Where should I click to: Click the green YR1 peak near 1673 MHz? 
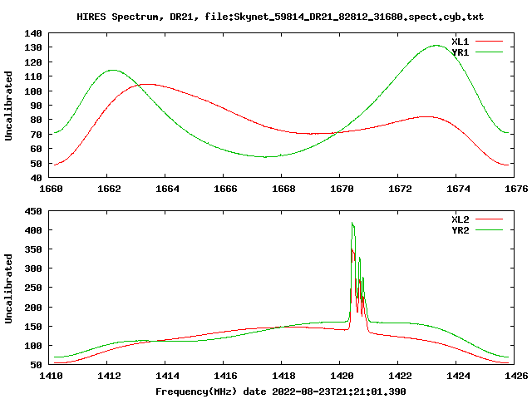point(436,45)
